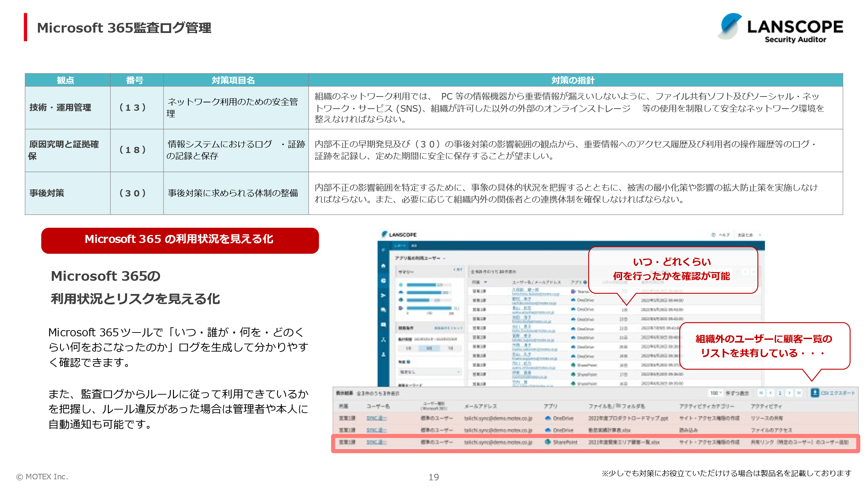The width and height of the screenshot is (868, 488).
Task: Open the 指定なし dropdown in the filter panel
Action: tap(429, 372)
